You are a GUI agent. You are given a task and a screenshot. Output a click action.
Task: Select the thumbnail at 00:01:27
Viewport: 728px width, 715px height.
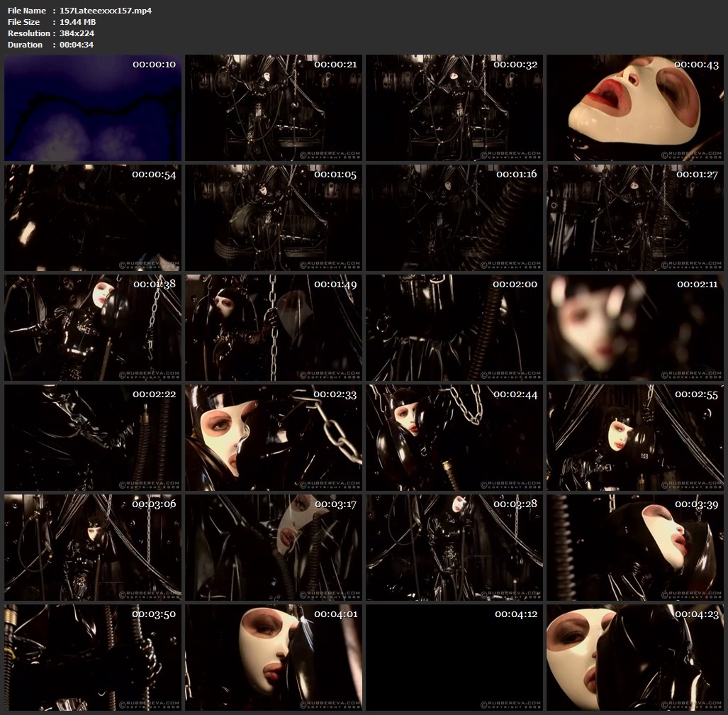coord(634,218)
